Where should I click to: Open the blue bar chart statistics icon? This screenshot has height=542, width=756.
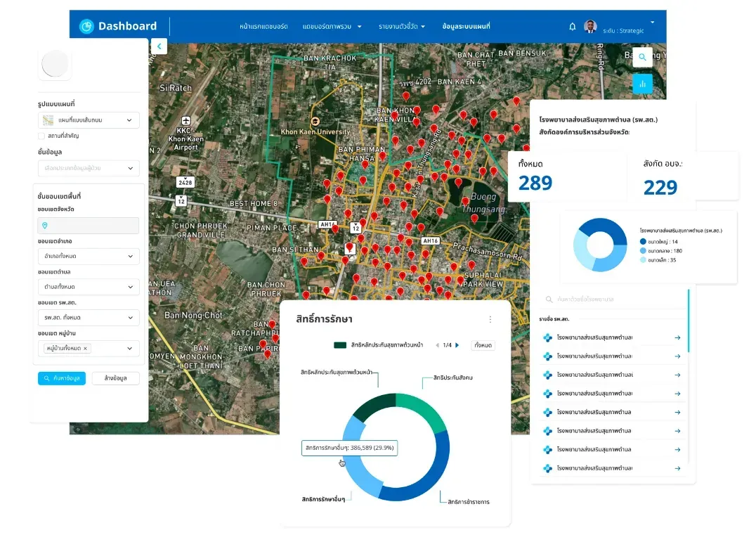pos(642,84)
